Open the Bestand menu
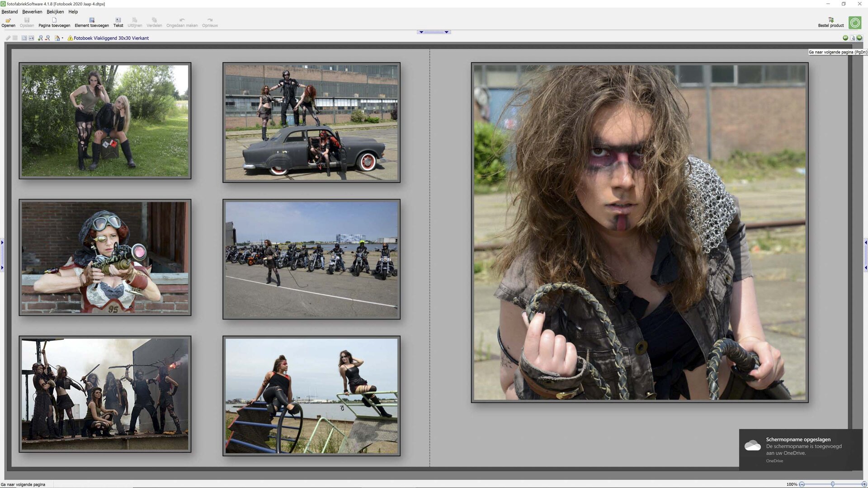The width and height of the screenshot is (868, 488). coord(9,12)
